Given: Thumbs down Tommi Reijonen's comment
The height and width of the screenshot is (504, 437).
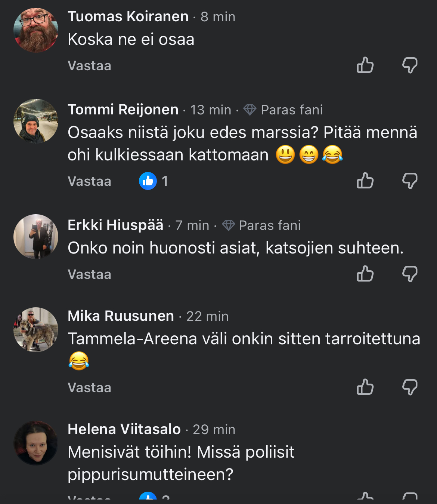Looking at the screenshot, I should 410,181.
